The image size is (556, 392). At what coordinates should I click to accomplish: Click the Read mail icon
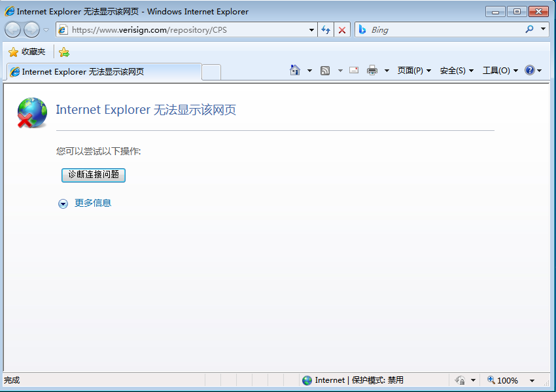pyautogui.click(x=354, y=70)
